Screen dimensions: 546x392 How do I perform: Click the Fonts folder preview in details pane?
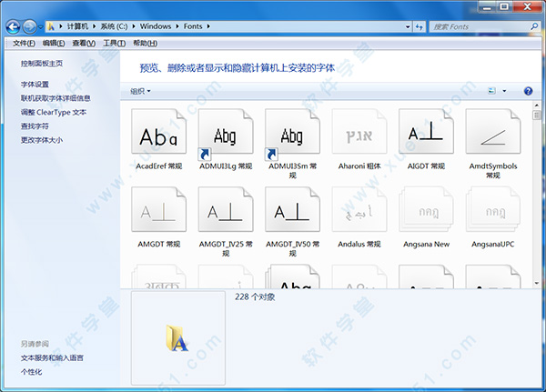tap(177, 337)
